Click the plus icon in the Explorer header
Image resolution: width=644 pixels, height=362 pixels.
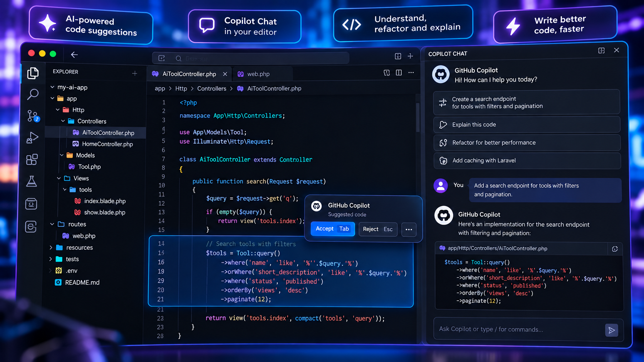click(135, 73)
